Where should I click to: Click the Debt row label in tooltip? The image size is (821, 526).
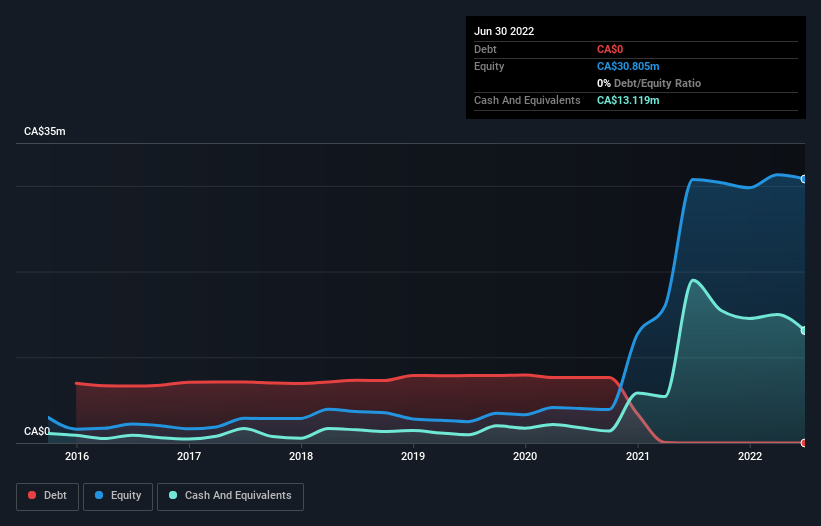click(485, 49)
